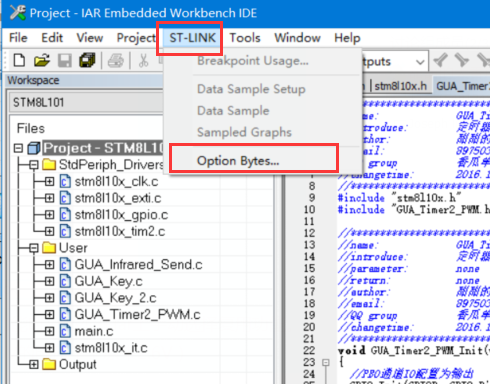
Task: Click the IAR application icon in title bar
Action: [x=18, y=13]
